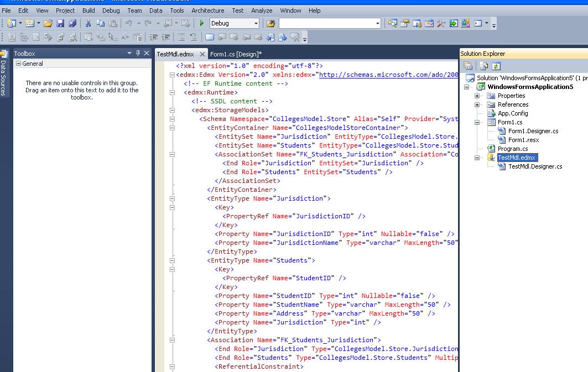Collapse the edmx:Runtime XML outlining node
Screen dimensions: 588x372
(x=172, y=92)
